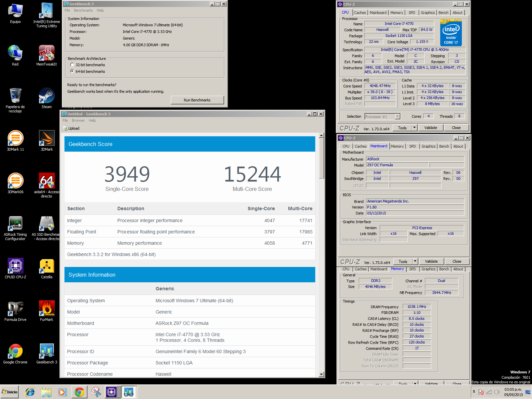This screenshot has width=532, height=399.
Task: Click the Intel Core i7 logo
Action: coord(451,33)
